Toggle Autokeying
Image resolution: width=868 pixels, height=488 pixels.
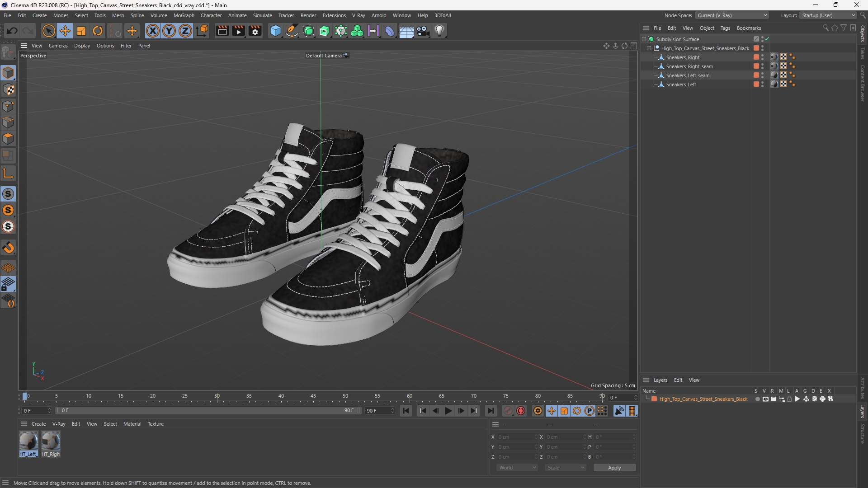coord(521,411)
